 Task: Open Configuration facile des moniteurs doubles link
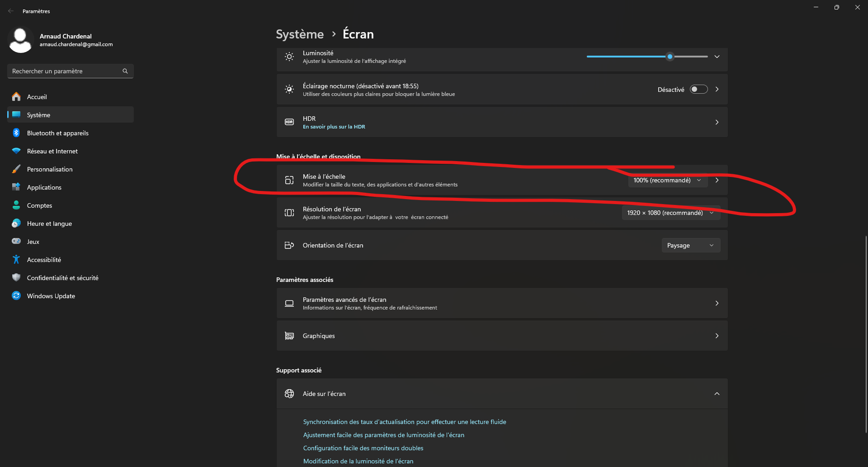(x=363, y=448)
